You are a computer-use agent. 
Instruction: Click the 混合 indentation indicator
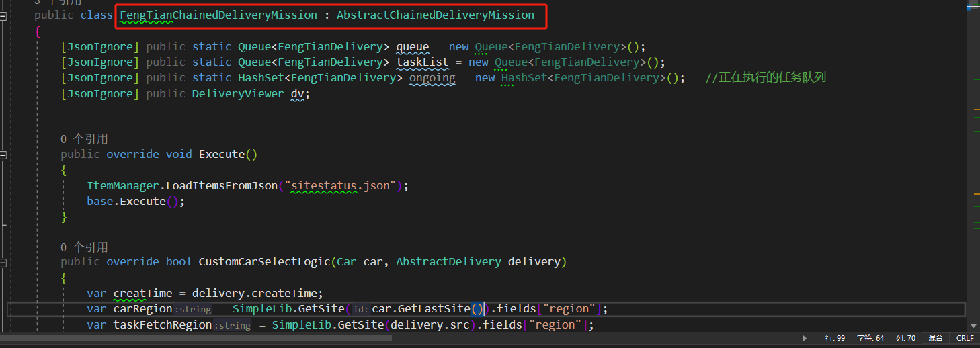point(936,338)
